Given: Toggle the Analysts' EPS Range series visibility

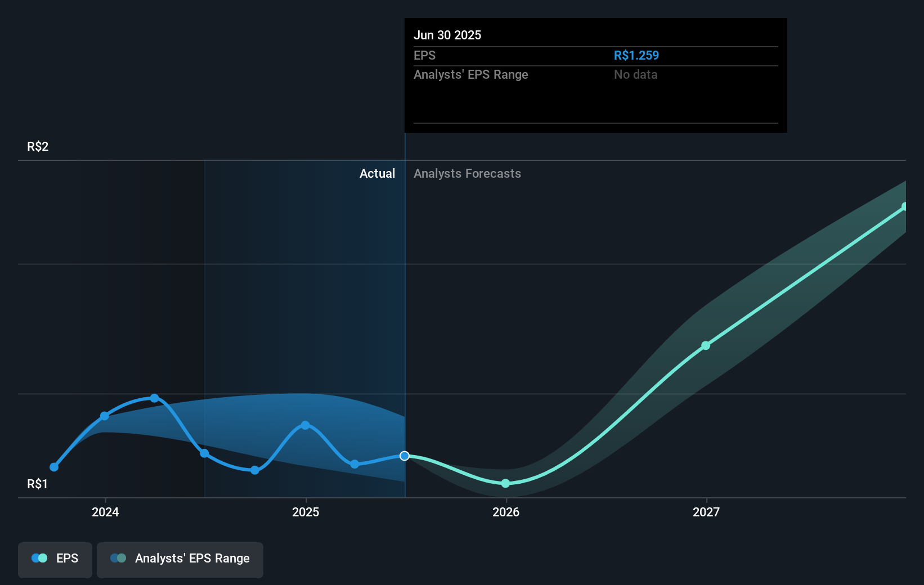Looking at the screenshot, I should coord(180,560).
